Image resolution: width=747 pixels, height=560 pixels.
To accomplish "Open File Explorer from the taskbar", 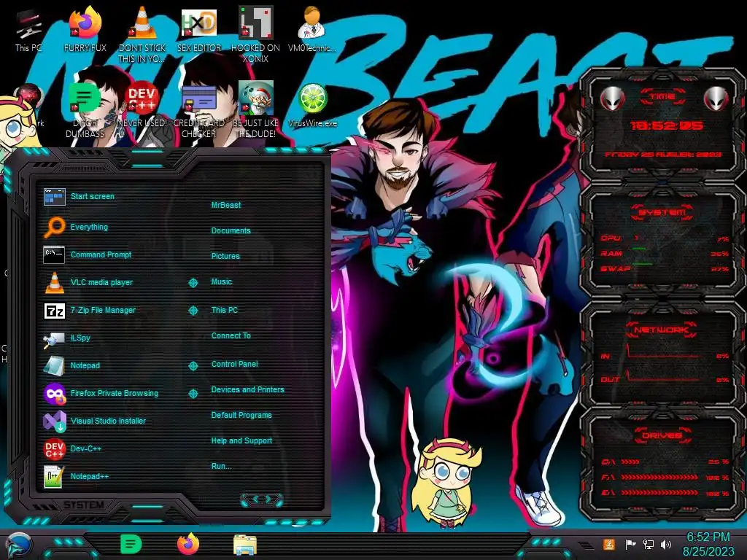I will tap(245, 545).
